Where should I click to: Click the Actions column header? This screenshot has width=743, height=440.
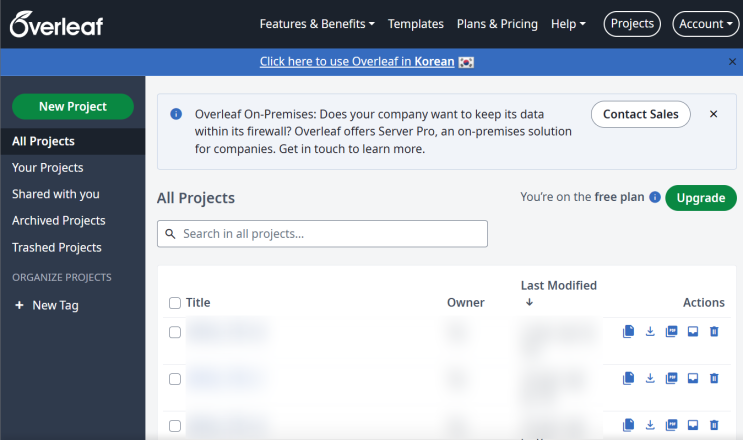[704, 303]
